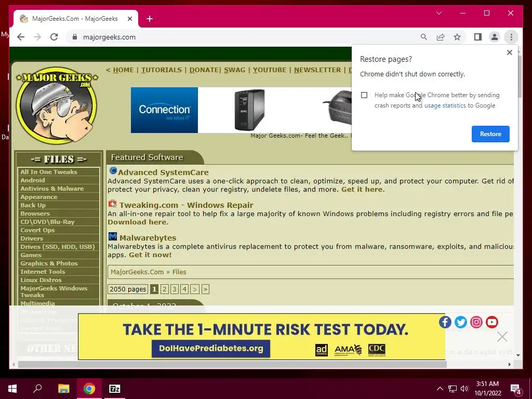The image size is (532, 399).
Task: Click the Download here link
Action: (137, 222)
